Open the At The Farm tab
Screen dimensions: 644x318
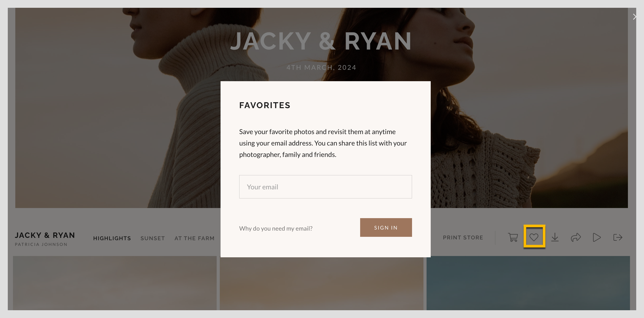(194, 238)
